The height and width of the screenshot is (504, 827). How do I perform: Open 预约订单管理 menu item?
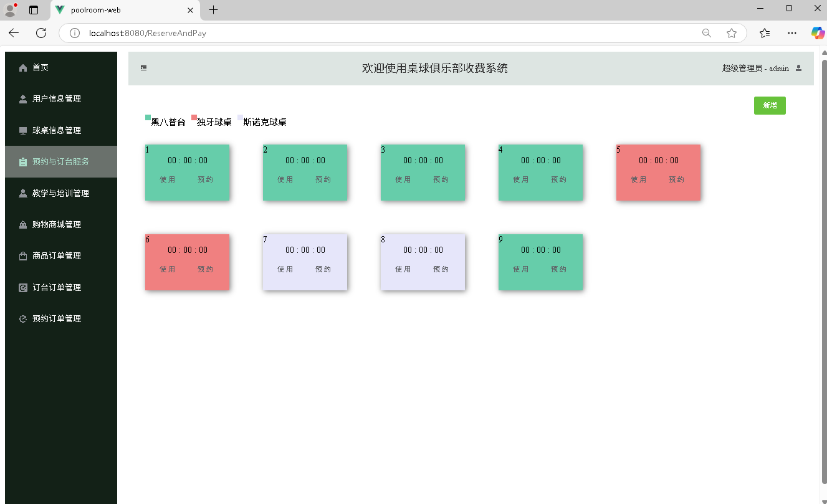click(x=61, y=319)
